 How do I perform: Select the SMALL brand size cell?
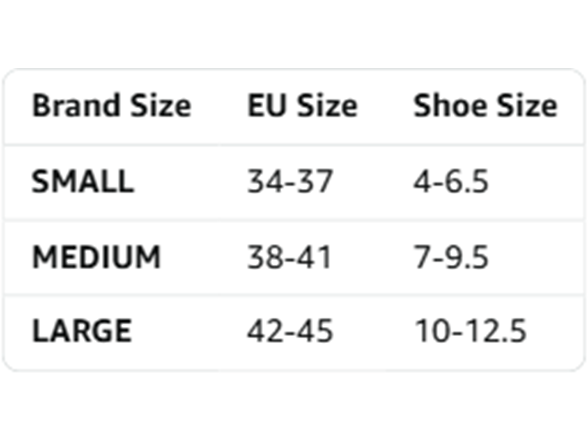83,182
